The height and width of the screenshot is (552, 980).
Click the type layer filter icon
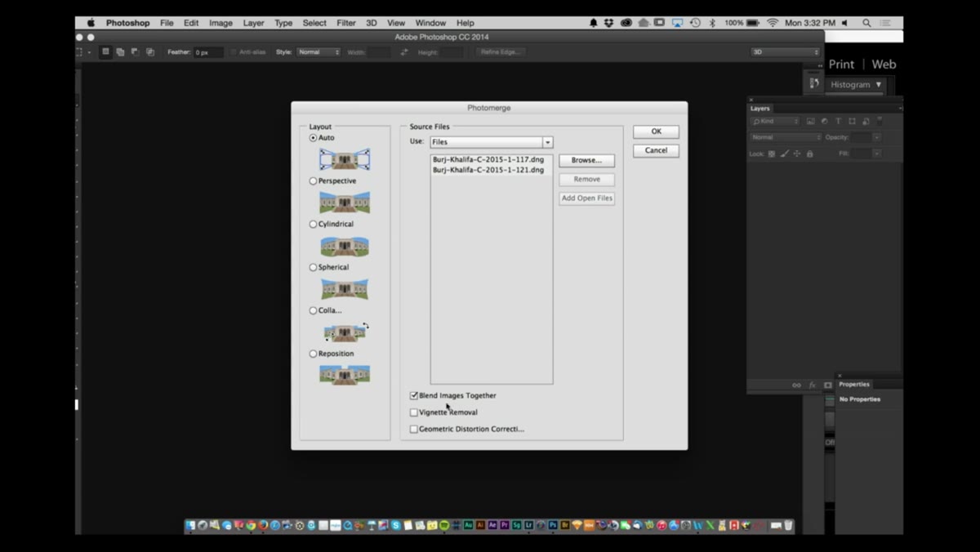838,121
